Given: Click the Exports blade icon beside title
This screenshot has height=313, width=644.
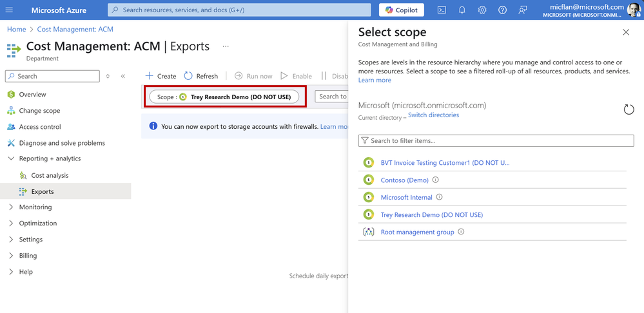Looking at the screenshot, I should 14,49.
